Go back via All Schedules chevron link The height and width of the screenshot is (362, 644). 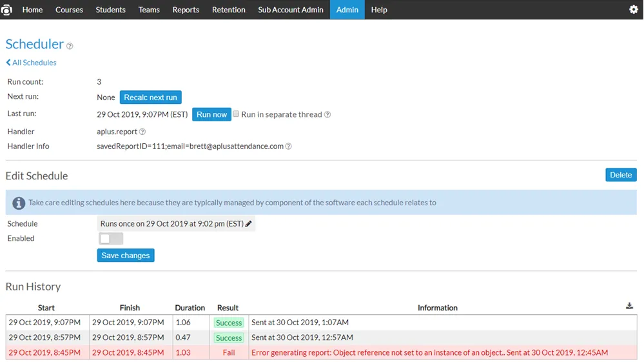pyautogui.click(x=31, y=63)
